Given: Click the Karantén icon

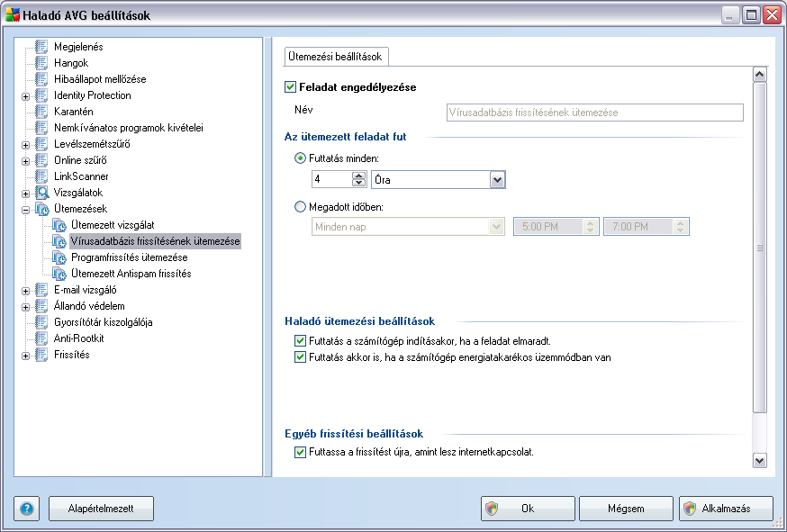Looking at the screenshot, I should (41, 112).
